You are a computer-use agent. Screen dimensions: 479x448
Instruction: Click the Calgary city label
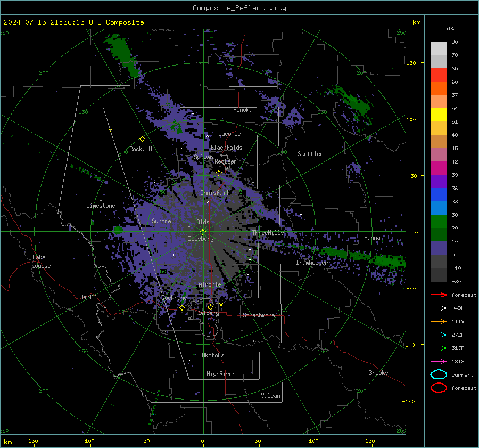208,313
